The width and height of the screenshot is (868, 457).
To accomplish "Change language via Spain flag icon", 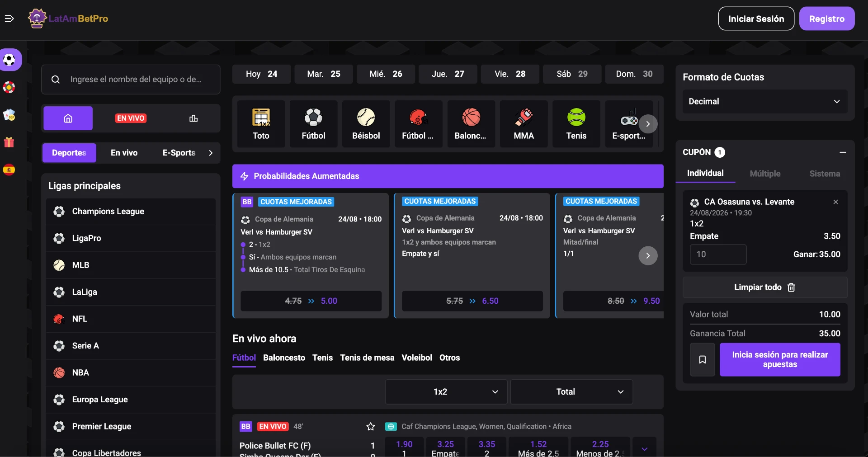I will [x=9, y=170].
